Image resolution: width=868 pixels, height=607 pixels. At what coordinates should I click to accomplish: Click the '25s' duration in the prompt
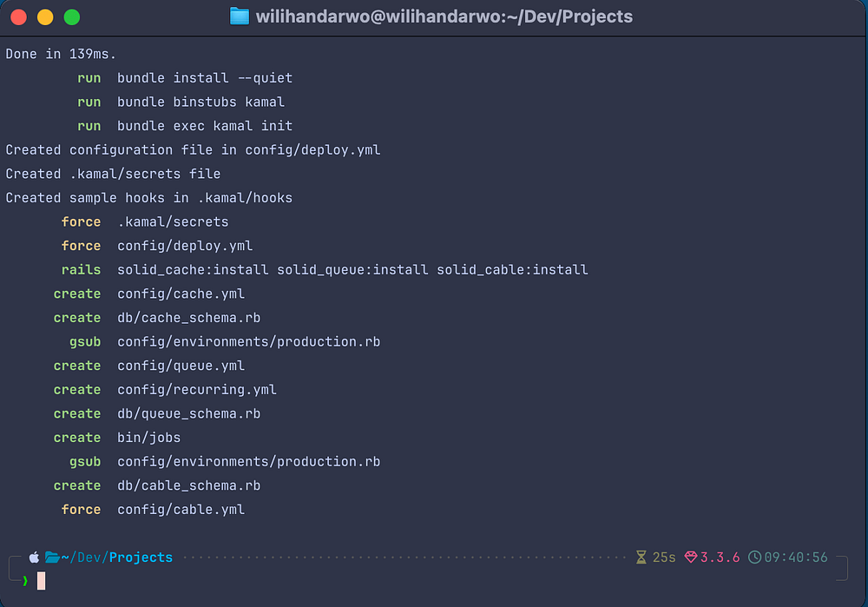tap(664, 558)
